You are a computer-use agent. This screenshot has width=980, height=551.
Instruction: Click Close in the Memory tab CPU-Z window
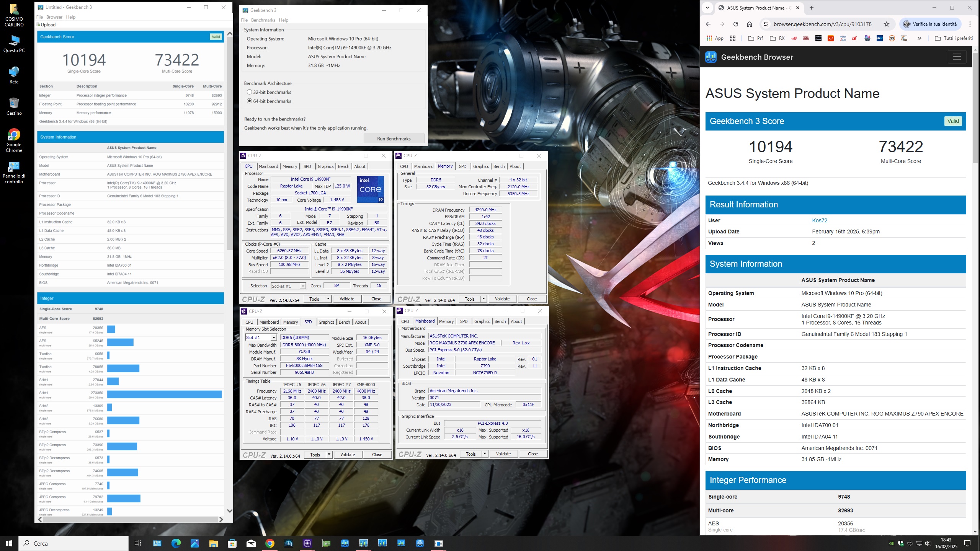(x=532, y=299)
